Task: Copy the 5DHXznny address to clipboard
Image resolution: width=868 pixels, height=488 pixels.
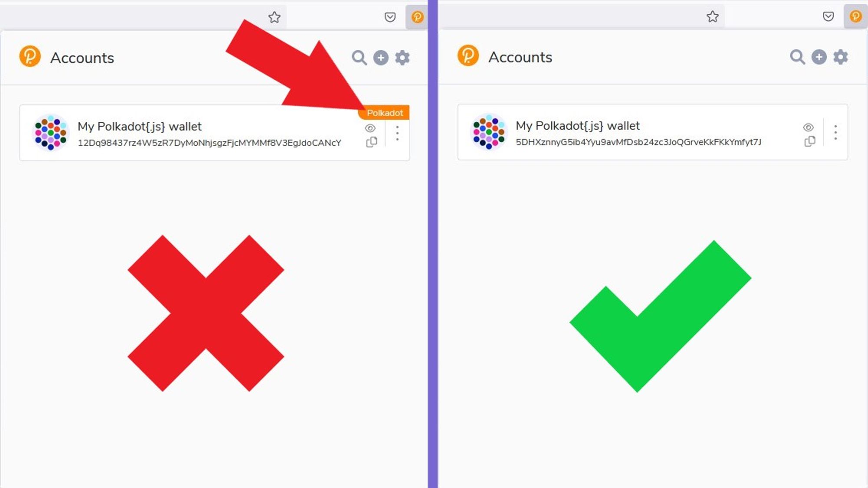Action: 810,141
